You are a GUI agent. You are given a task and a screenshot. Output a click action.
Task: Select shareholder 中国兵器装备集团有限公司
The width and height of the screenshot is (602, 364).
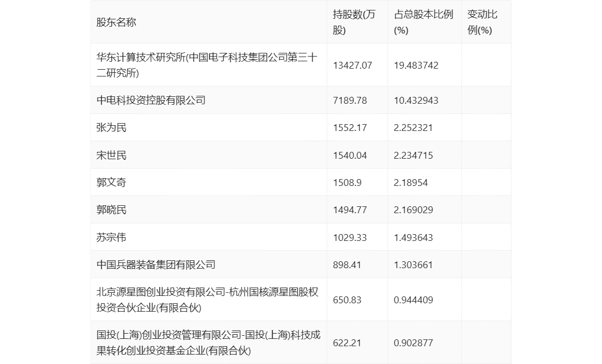coord(156,264)
